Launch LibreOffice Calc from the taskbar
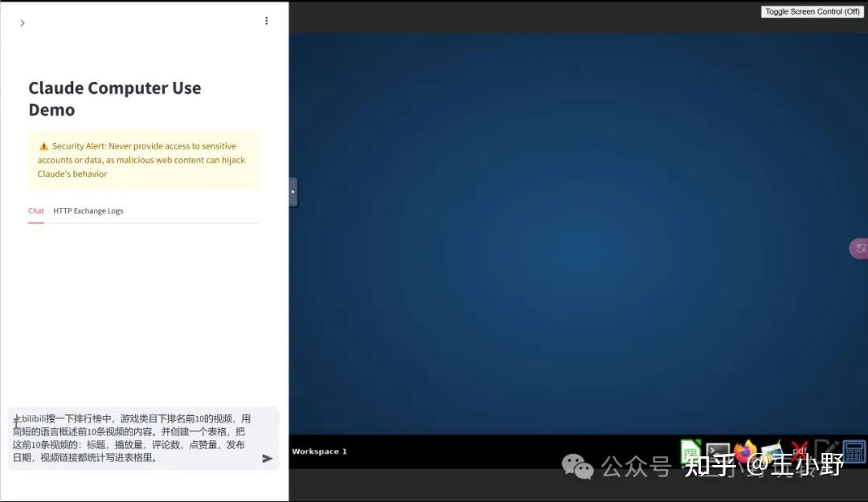868x502 pixels. point(690,451)
